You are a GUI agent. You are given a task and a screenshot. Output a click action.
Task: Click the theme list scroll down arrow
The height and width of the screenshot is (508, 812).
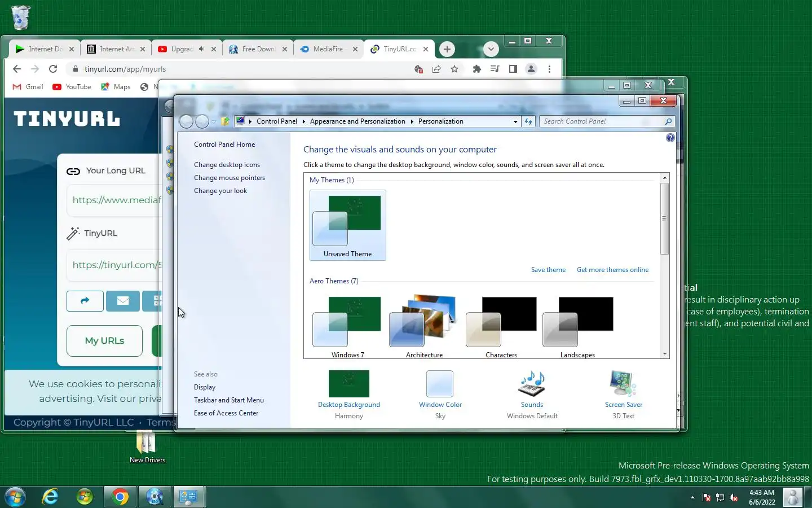665,354
